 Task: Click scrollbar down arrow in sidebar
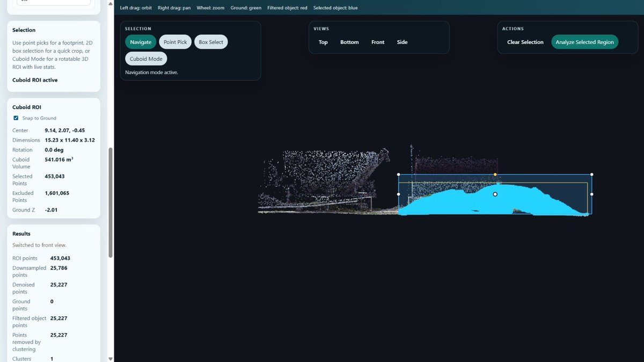pyautogui.click(x=111, y=358)
